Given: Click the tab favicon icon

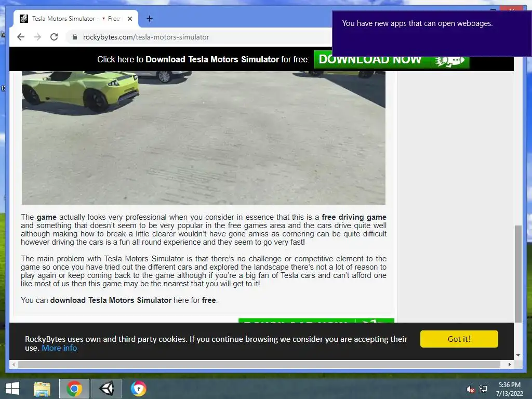Looking at the screenshot, I should click(x=24, y=19).
